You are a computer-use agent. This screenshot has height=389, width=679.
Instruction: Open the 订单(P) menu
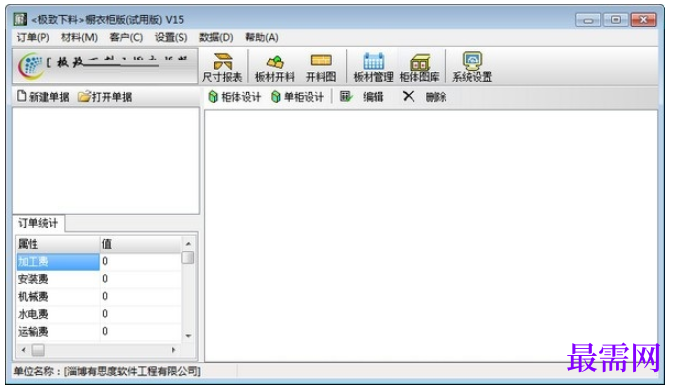pos(33,37)
